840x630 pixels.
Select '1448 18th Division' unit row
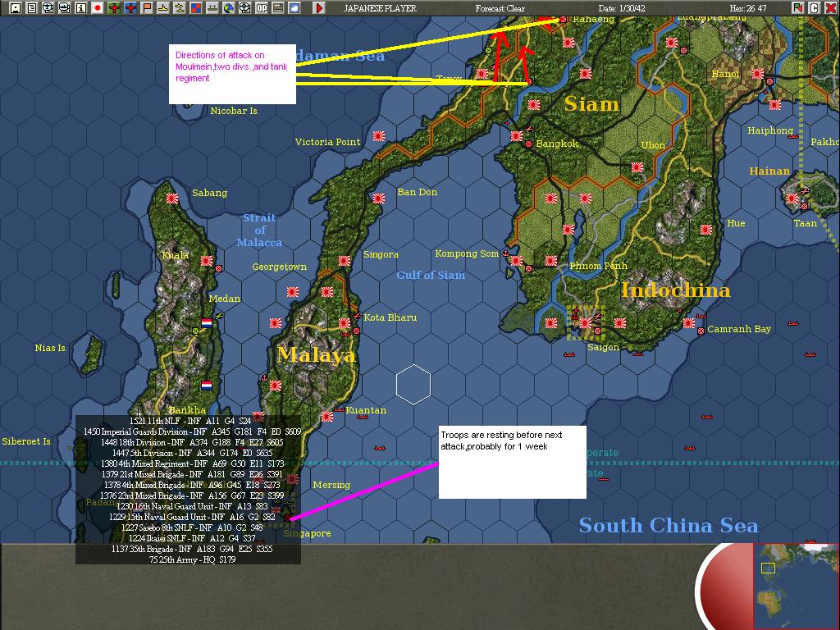(192, 442)
